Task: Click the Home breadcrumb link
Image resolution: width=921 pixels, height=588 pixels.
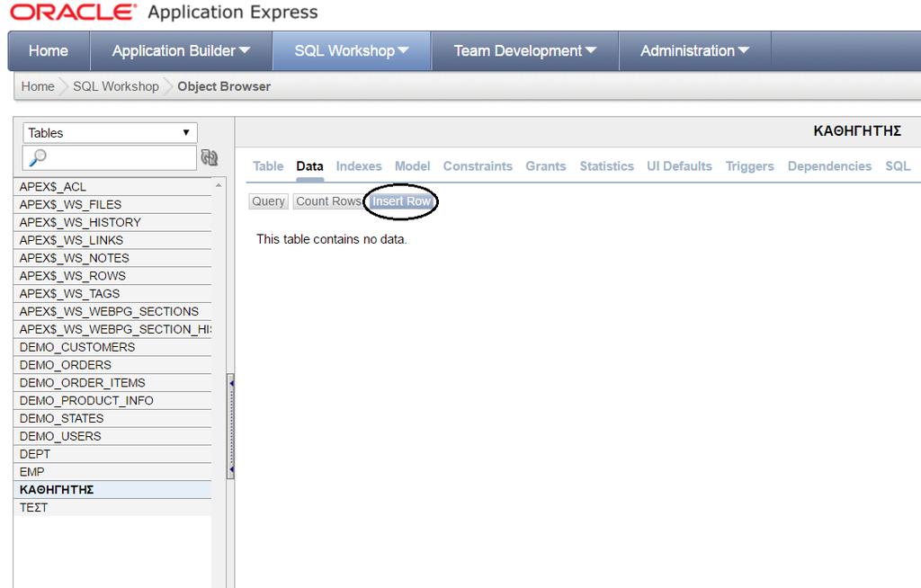Action: (x=38, y=86)
